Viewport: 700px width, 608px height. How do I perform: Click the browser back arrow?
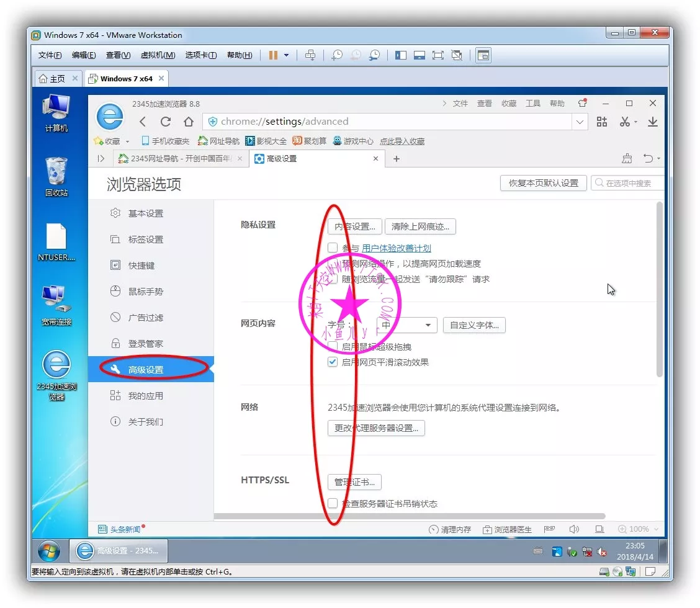[143, 122]
